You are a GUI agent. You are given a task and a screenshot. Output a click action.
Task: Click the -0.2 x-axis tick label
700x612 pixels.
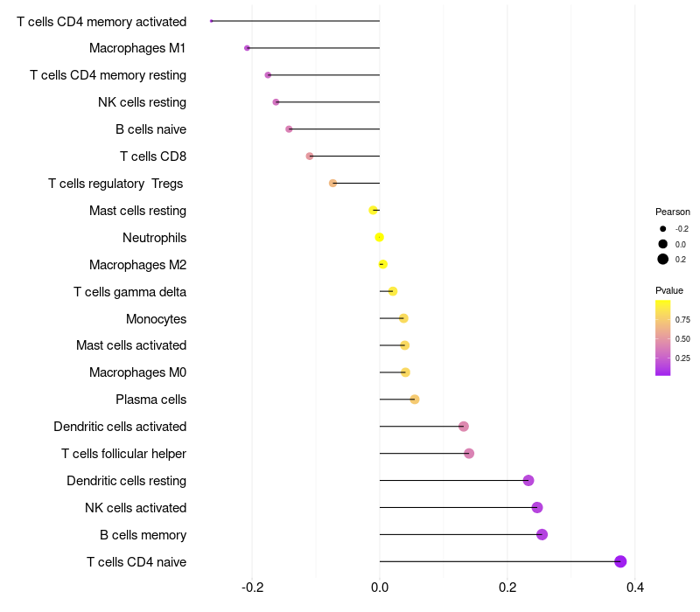click(x=252, y=587)
